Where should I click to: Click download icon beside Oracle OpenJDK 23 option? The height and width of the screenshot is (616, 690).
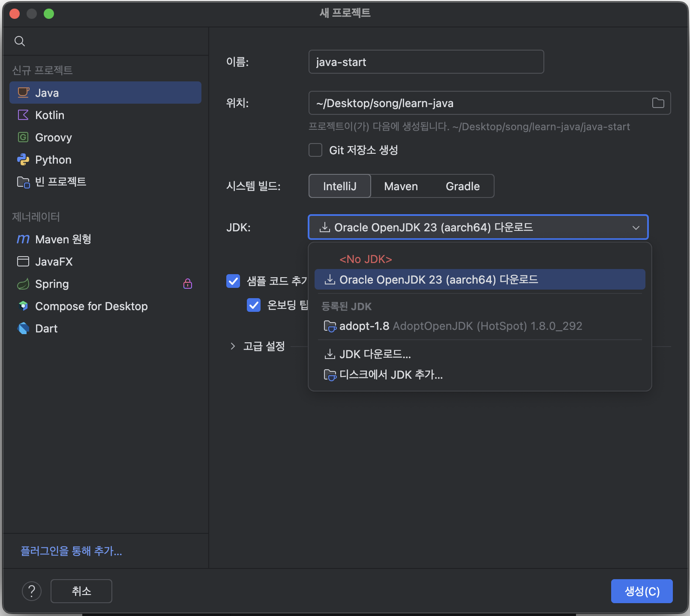point(330,279)
